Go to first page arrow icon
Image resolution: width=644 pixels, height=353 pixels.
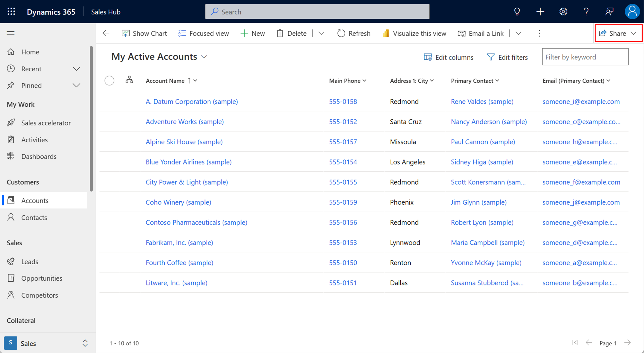coord(575,343)
